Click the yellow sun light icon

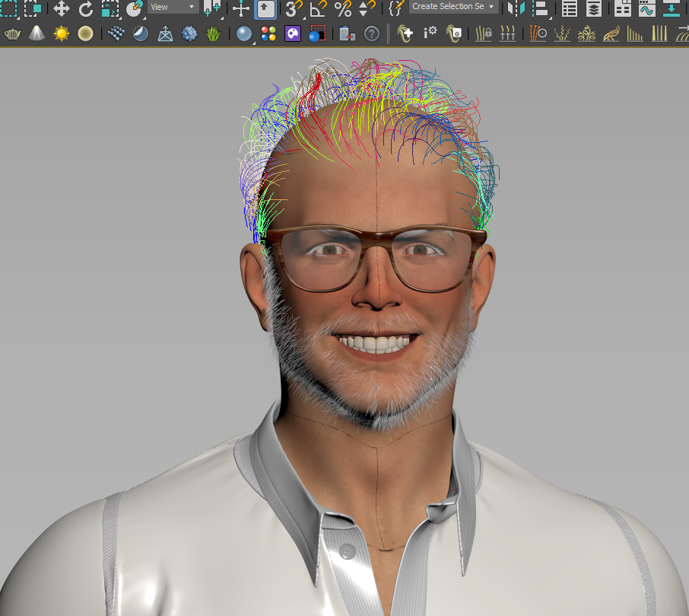point(62,33)
